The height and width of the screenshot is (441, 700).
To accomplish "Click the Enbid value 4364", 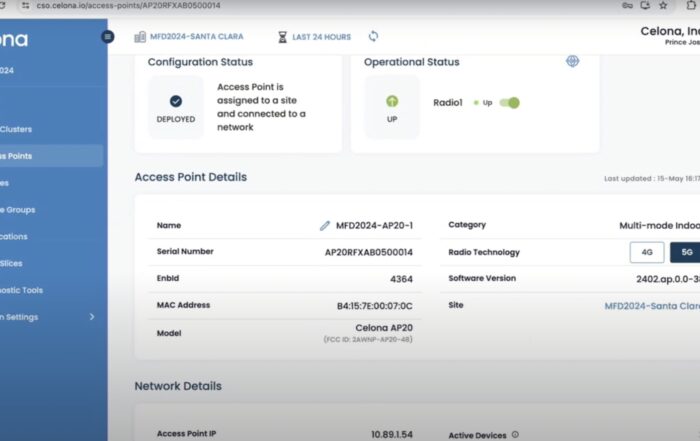I will [x=401, y=279].
